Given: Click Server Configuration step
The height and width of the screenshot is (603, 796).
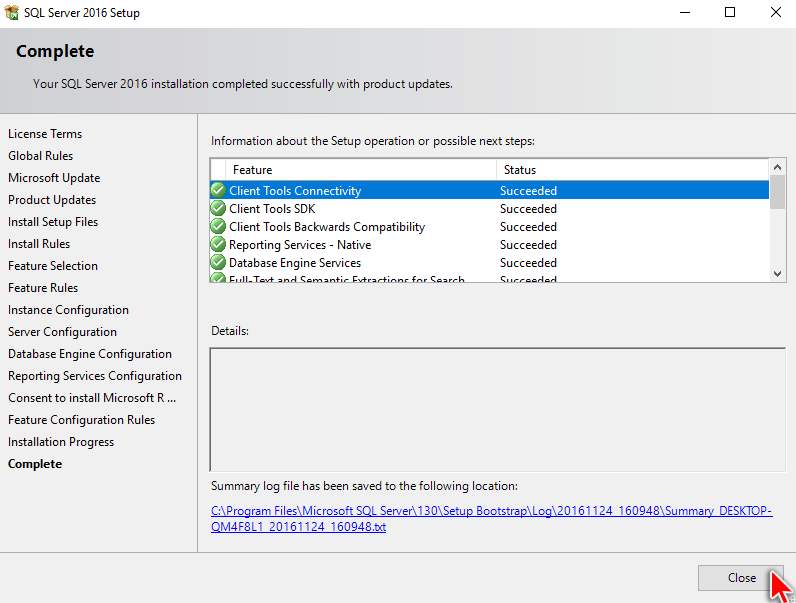Looking at the screenshot, I should (x=62, y=331).
